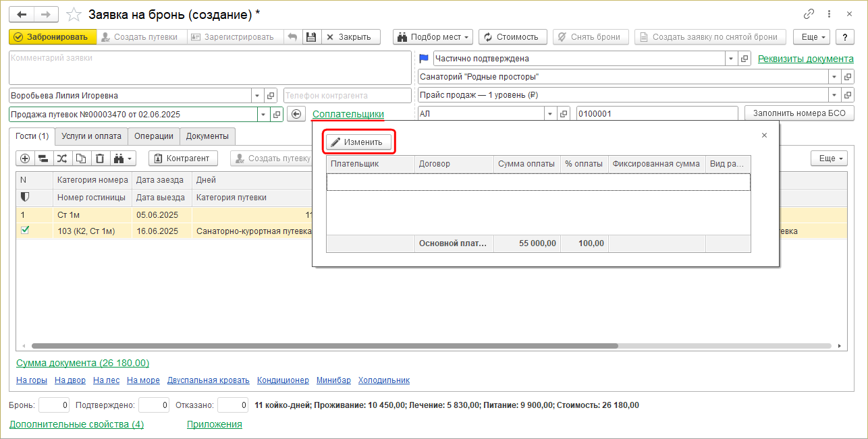868x439 pixels.
Task: Click the save diskette icon in toolbar
Action: coord(311,37)
